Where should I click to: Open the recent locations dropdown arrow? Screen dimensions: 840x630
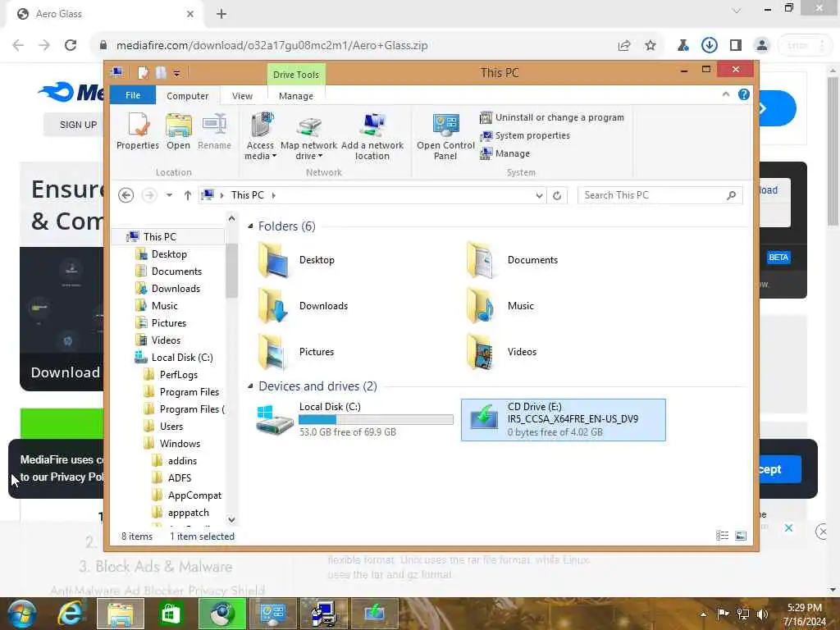click(x=169, y=195)
